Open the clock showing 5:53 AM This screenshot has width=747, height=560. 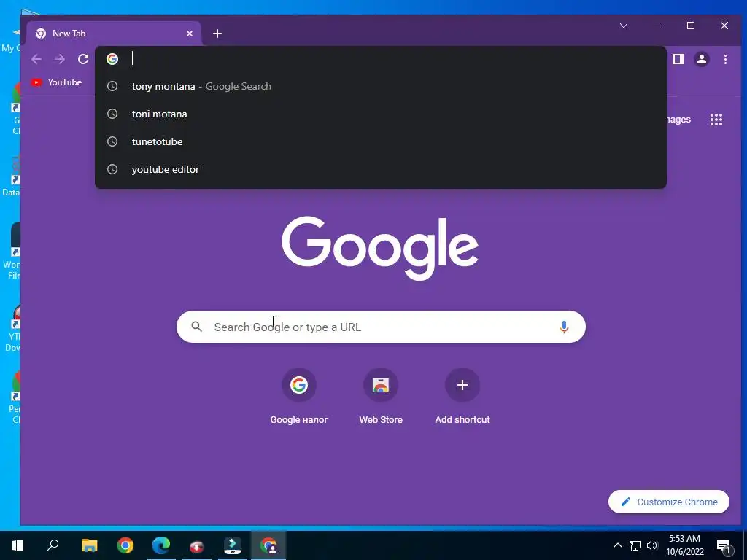click(684, 545)
